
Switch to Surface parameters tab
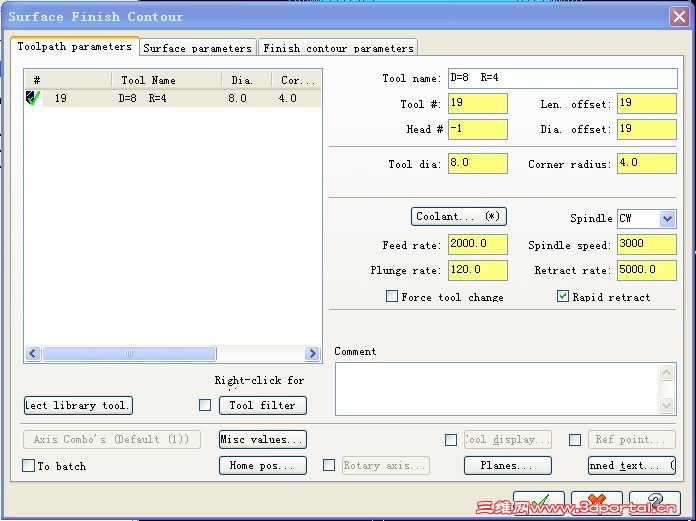[x=198, y=48]
